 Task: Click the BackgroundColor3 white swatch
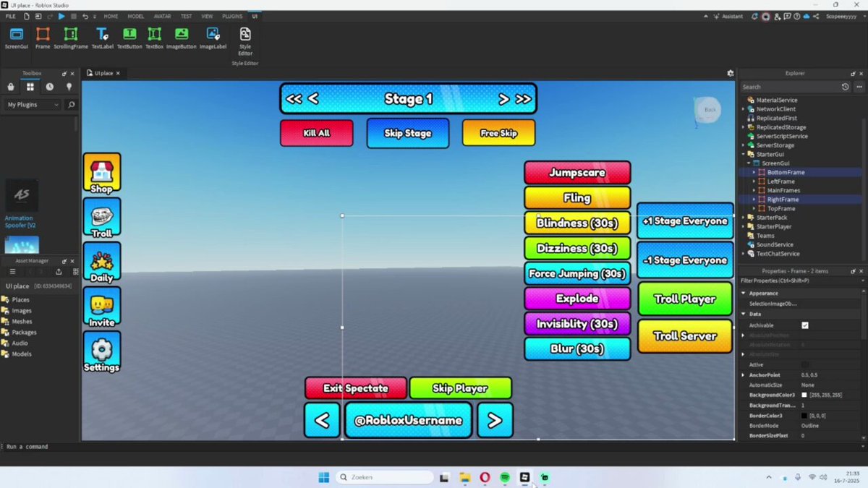[x=804, y=395]
